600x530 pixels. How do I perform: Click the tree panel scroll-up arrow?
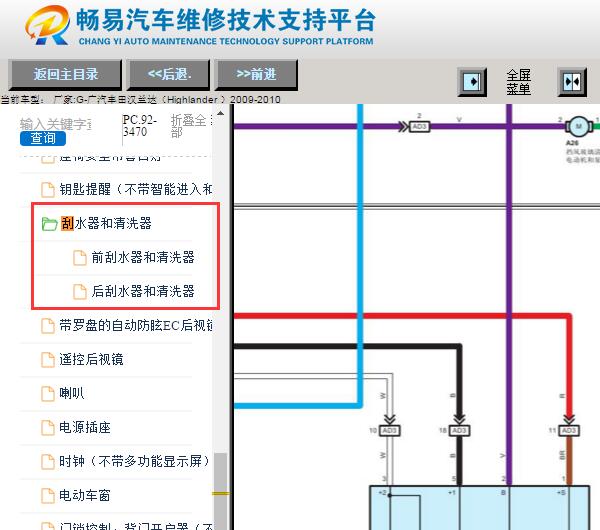pos(220,113)
